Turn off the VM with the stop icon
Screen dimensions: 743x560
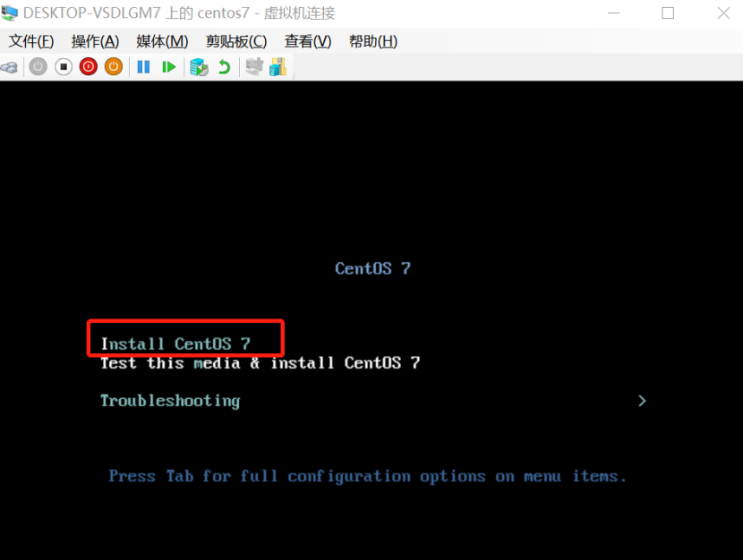tap(64, 67)
